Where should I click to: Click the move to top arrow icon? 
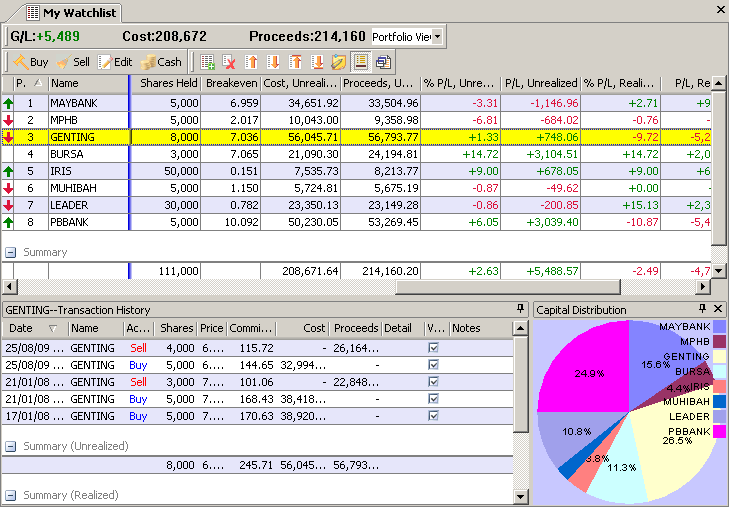click(295, 62)
